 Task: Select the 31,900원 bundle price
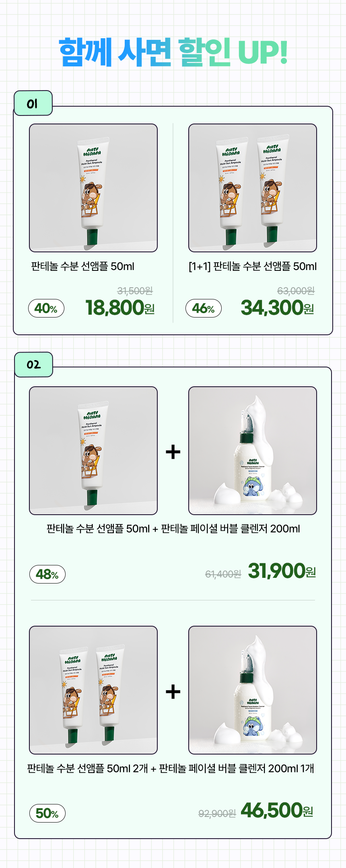point(282,571)
